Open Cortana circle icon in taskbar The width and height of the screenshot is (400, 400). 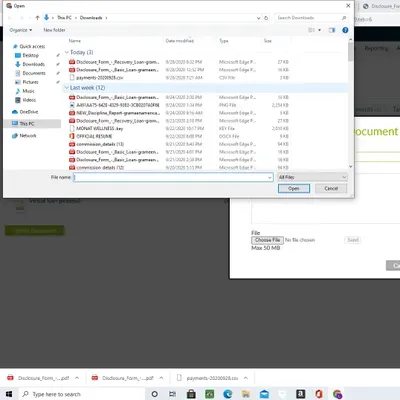point(154,394)
